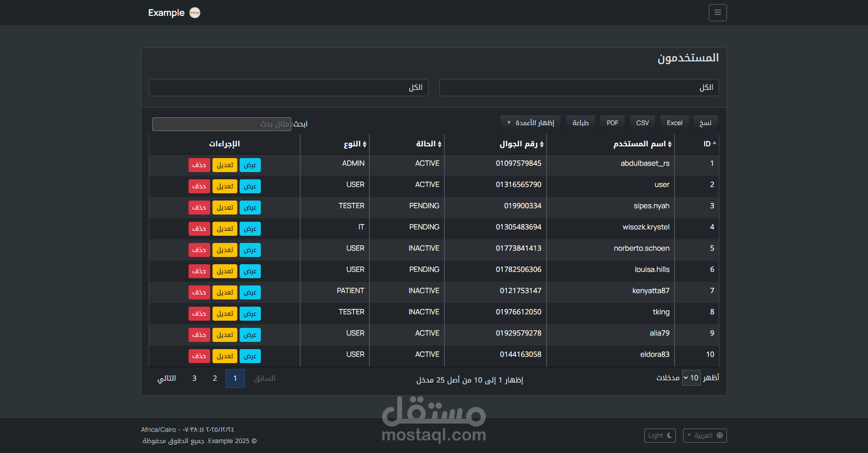Delete tking with حذف button
868x453 pixels.
[199, 314]
